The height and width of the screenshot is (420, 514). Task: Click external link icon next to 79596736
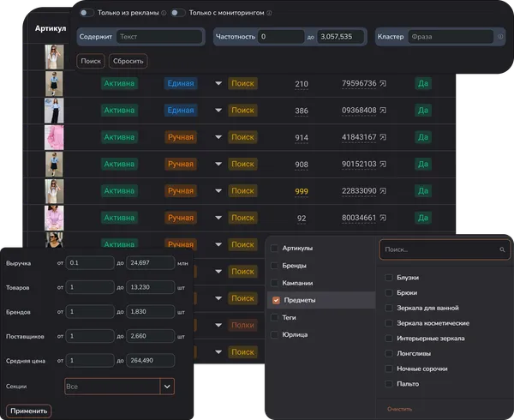click(383, 84)
